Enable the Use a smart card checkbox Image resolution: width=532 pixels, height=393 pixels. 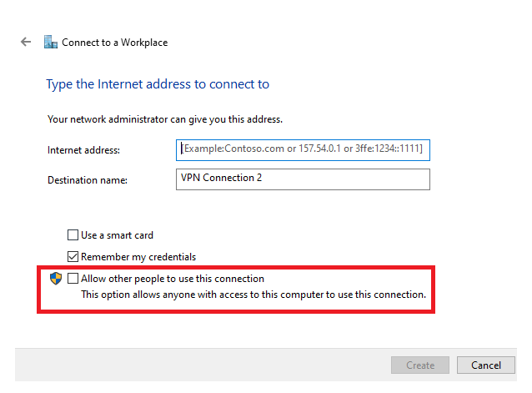[73, 235]
